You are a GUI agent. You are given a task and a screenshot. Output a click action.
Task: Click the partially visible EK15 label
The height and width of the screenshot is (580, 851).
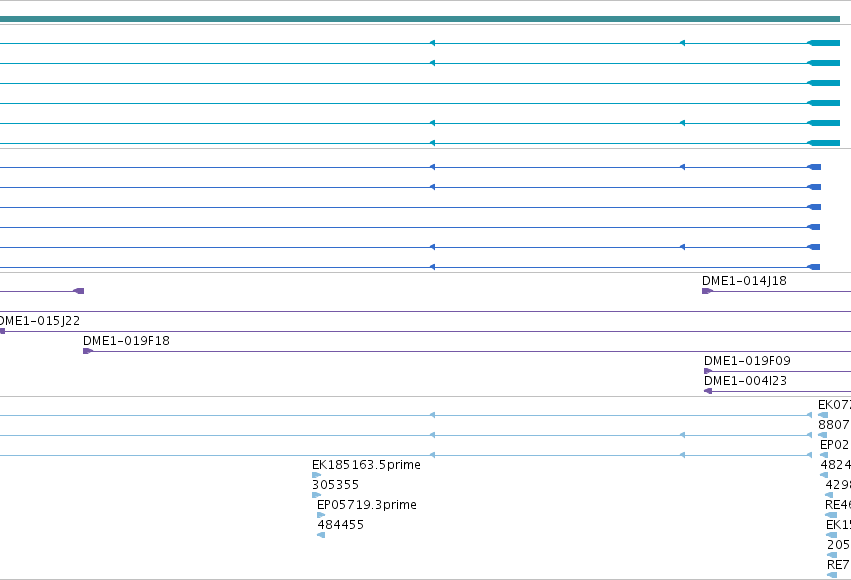(x=839, y=525)
